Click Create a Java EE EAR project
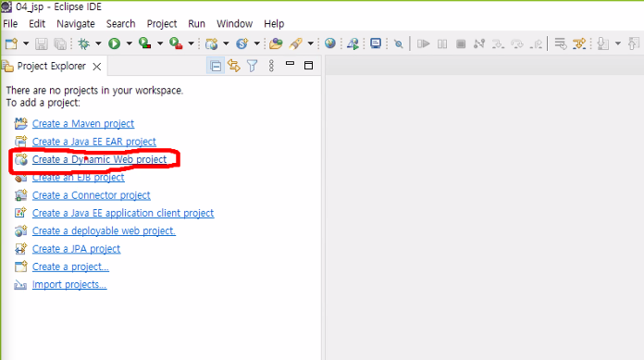 click(x=94, y=142)
